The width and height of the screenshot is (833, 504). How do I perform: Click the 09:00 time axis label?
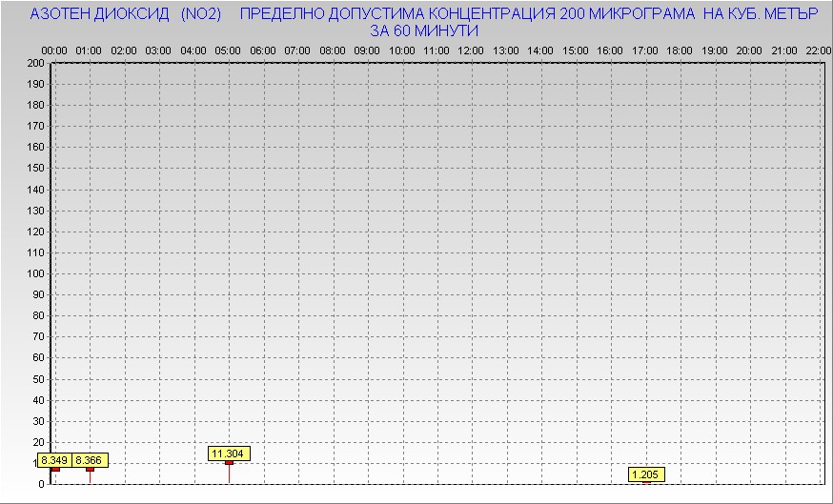(x=367, y=50)
